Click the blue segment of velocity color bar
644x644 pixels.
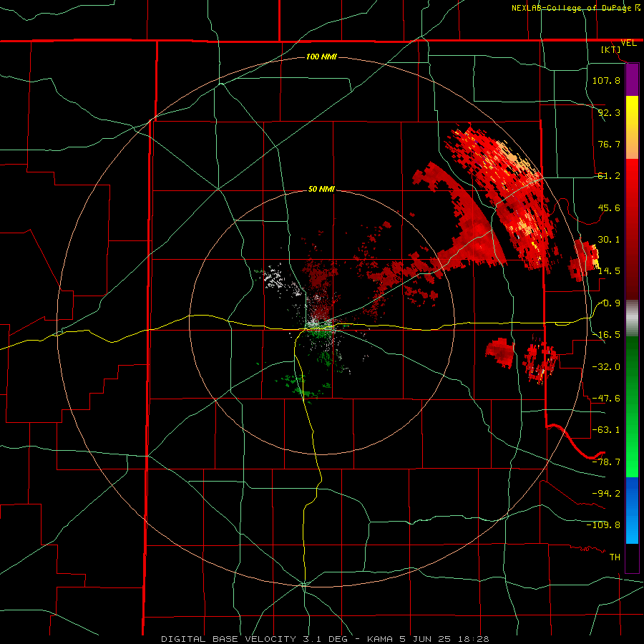click(632, 510)
